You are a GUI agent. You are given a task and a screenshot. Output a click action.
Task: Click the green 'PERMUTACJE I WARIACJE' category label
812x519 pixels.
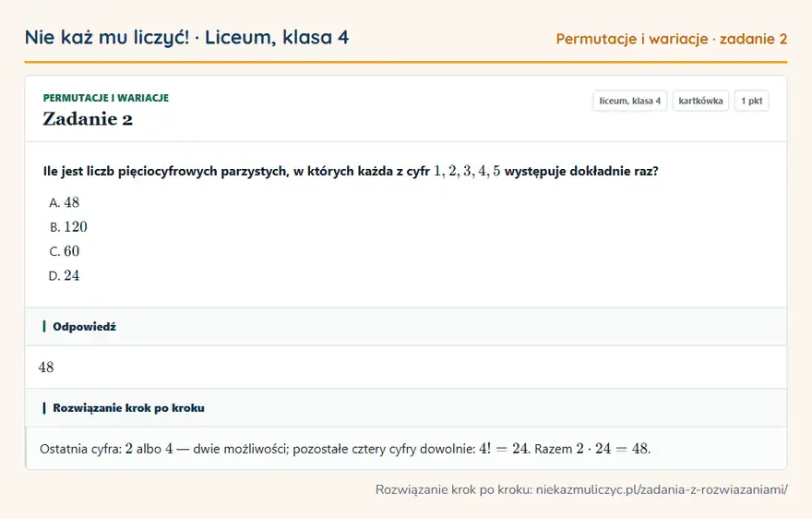coord(106,98)
